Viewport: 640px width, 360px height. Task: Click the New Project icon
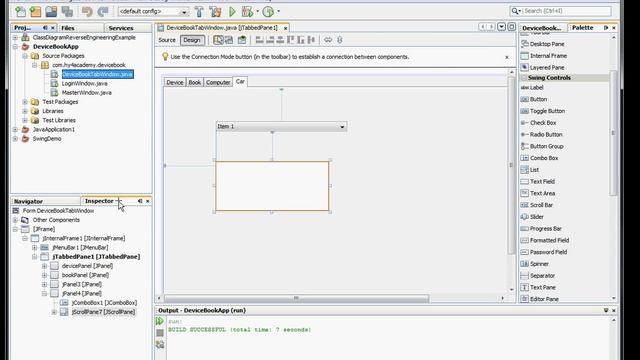point(36,11)
